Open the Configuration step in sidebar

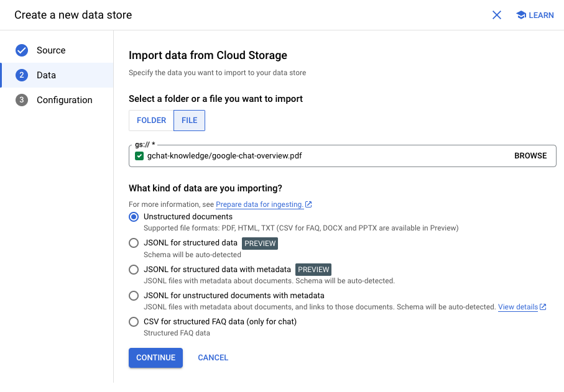click(x=64, y=100)
